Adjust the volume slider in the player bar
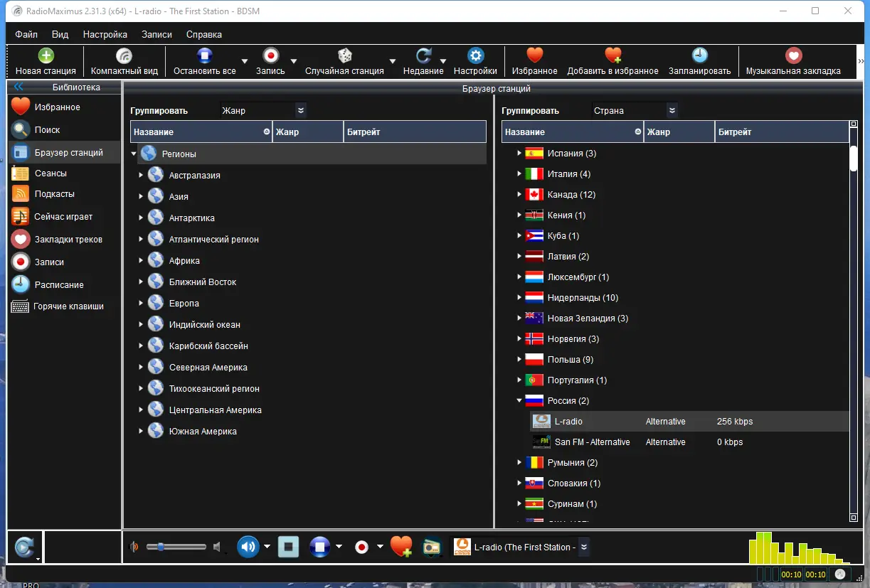This screenshot has width=870, height=588. tap(176, 547)
